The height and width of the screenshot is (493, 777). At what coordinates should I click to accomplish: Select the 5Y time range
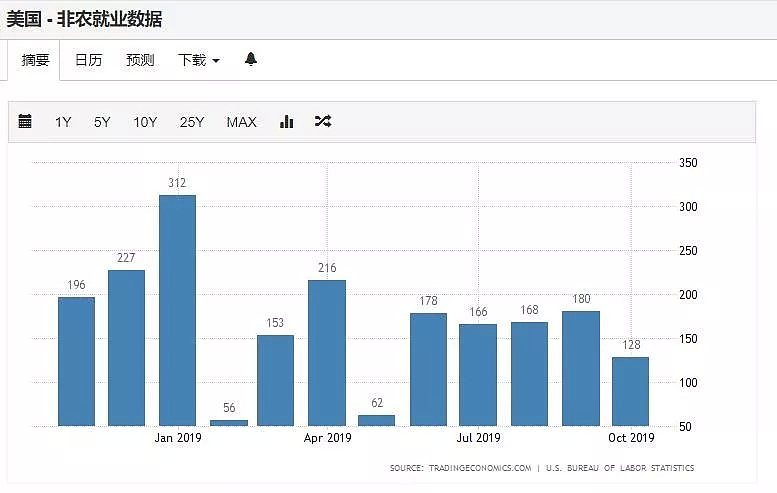click(x=102, y=122)
